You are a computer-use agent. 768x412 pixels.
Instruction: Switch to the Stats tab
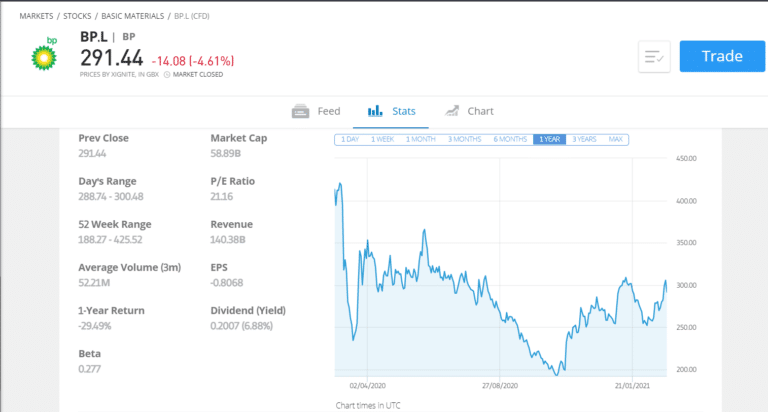tap(391, 111)
